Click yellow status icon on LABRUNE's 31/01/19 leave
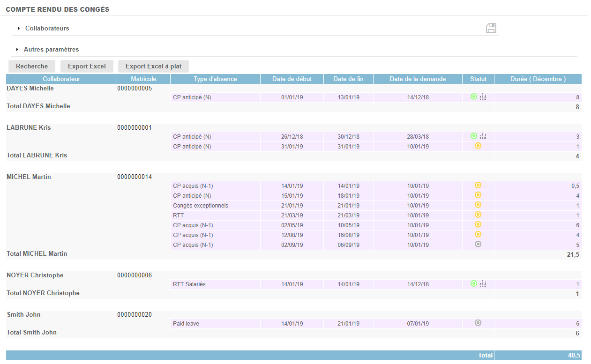The width and height of the screenshot is (591, 364). [x=478, y=146]
